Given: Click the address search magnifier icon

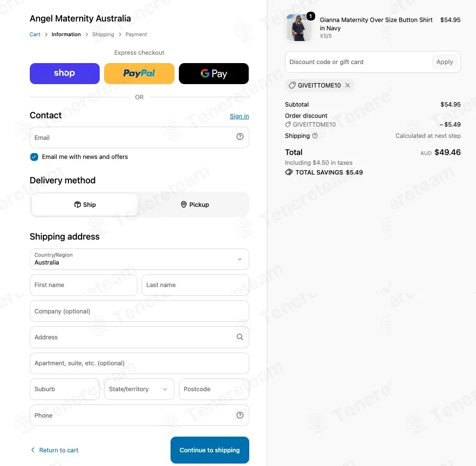Looking at the screenshot, I should click(240, 337).
